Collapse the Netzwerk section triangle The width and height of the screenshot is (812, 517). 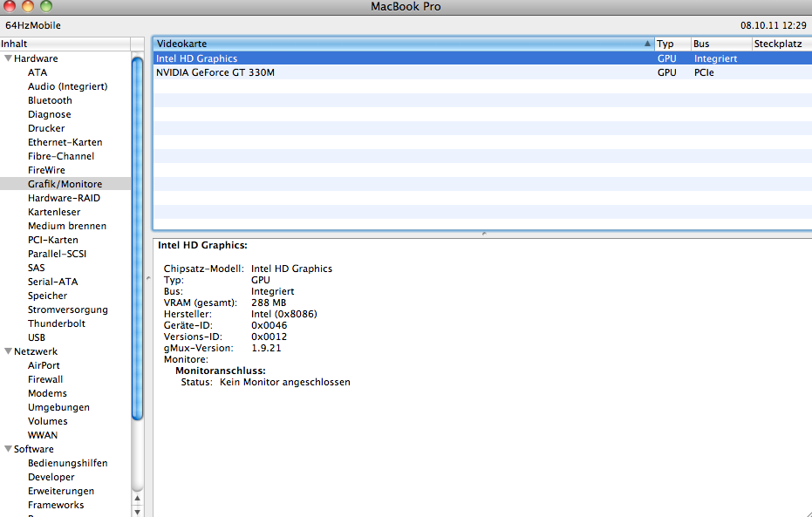[8, 351]
